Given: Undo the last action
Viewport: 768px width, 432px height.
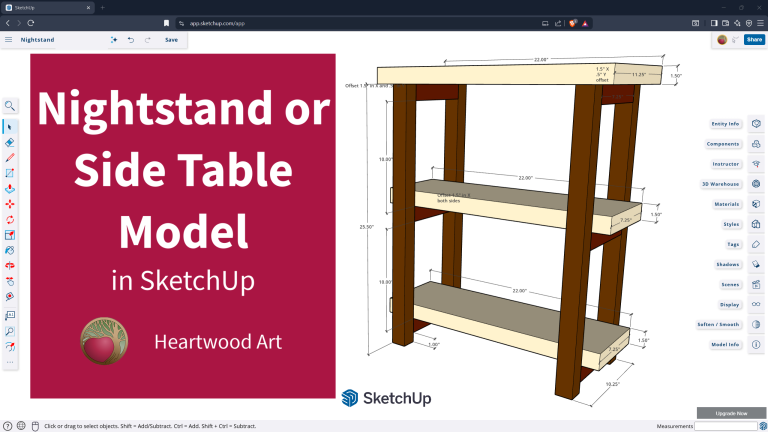Looking at the screenshot, I should tap(131, 40).
